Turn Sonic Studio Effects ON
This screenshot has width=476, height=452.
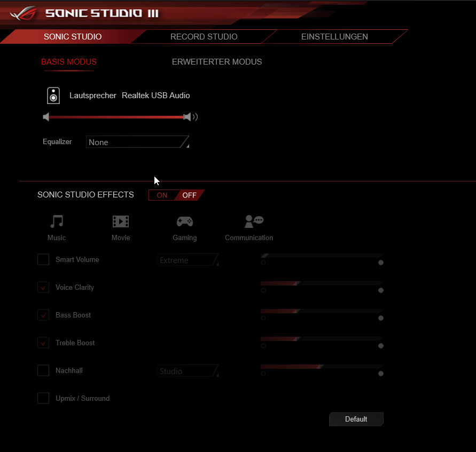(162, 195)
